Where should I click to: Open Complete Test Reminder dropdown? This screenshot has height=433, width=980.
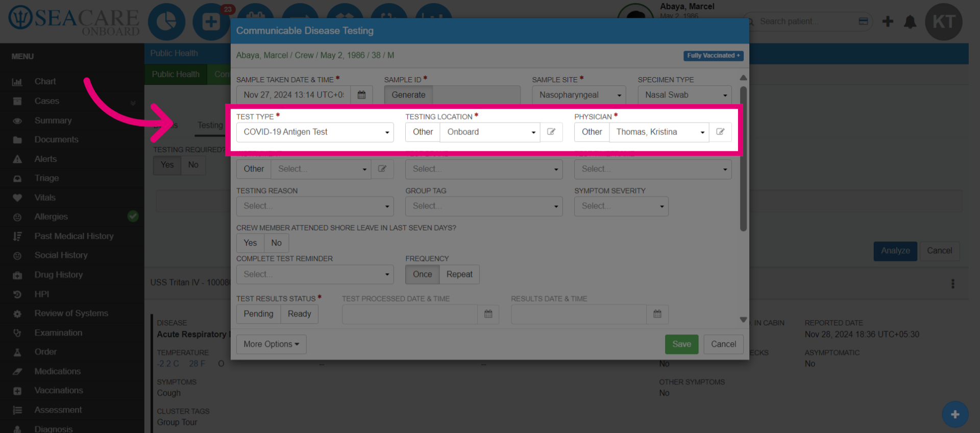[315, 275]
